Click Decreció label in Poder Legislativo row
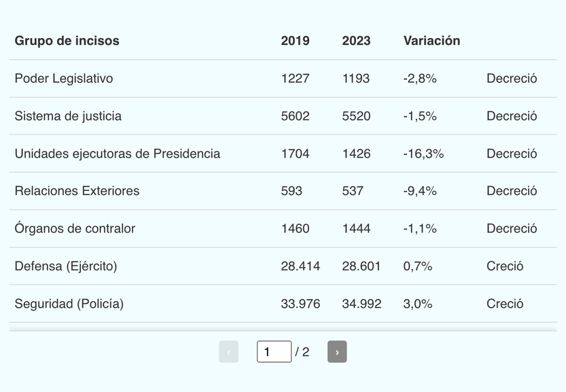 512,79
